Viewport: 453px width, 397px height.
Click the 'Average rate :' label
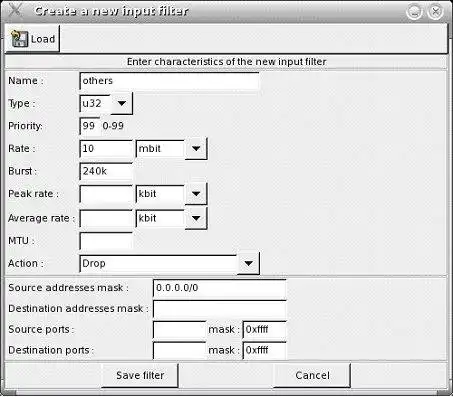(41, 218)
